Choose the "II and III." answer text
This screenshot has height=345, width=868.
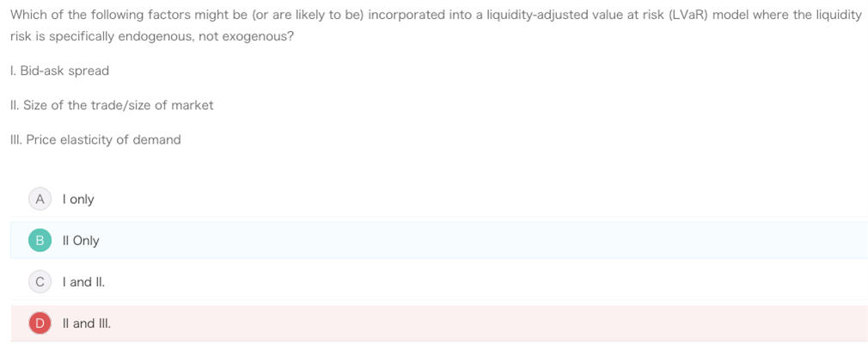pyautogui.click(x=86, y=323)
